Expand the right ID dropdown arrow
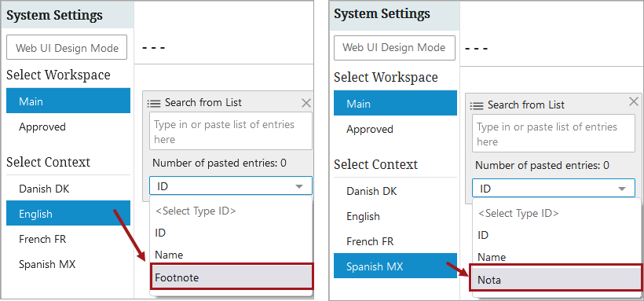Viewport: 644px width, 301px height. click(622, 189)
